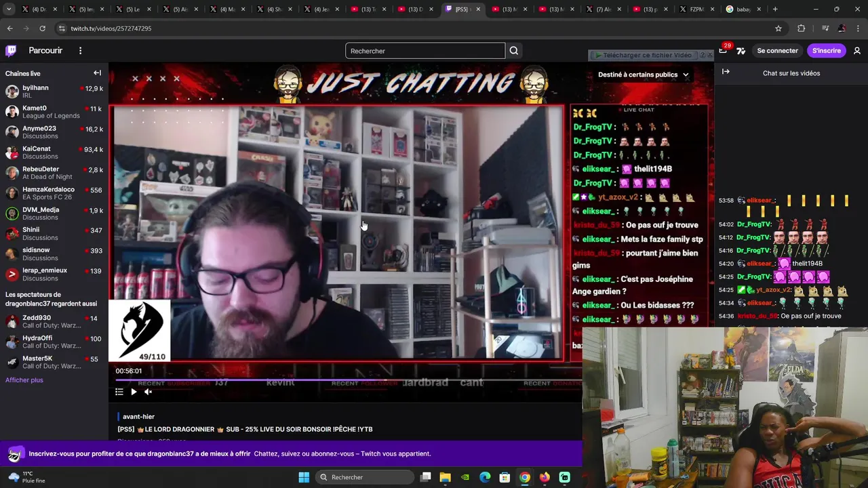Open HamzaKerdaloco EA Sports FC 26 channel
Viewport: 868px width, 488px height.
54,193
